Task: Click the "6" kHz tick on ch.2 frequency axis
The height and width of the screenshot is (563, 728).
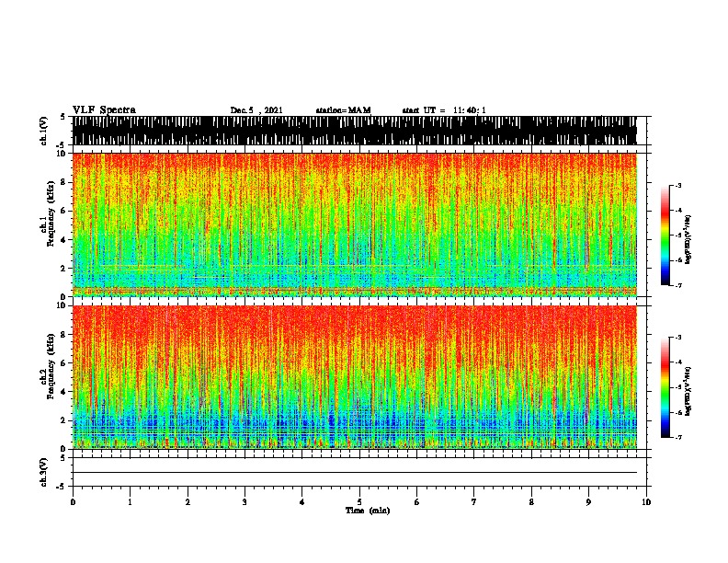Action: coord(65,362)
